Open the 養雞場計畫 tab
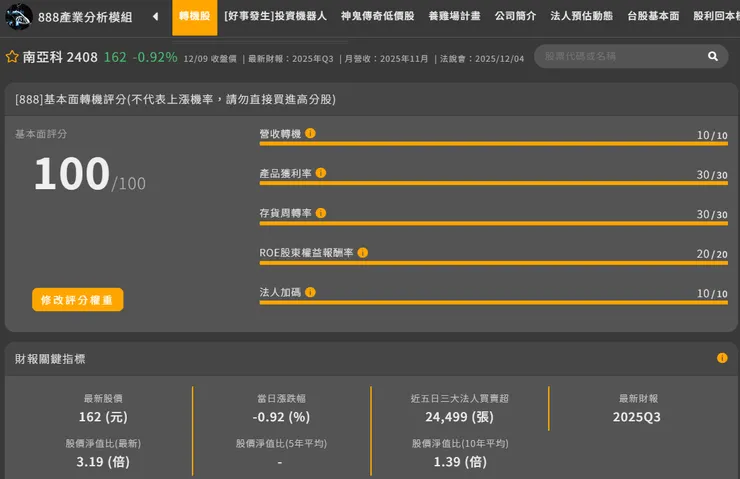This screenshot has height=479, width=740. click(x=454, y=16)
